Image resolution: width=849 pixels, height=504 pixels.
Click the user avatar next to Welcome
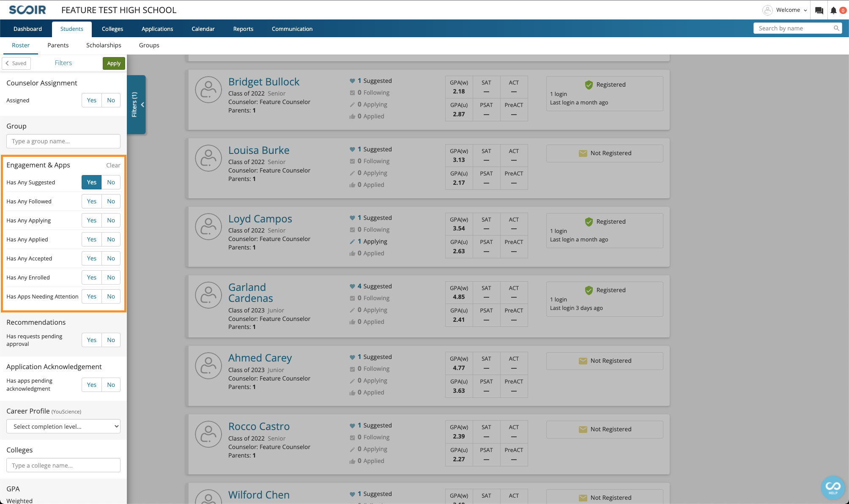click(x=767, y=10)
